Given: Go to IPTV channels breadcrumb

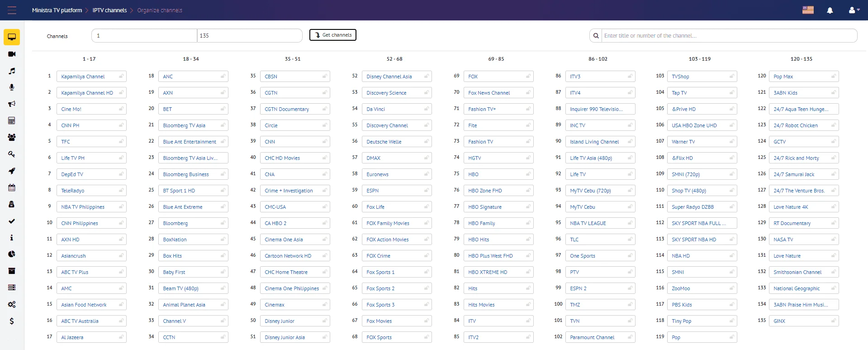Looking at the screenshot, I should 109,10.
